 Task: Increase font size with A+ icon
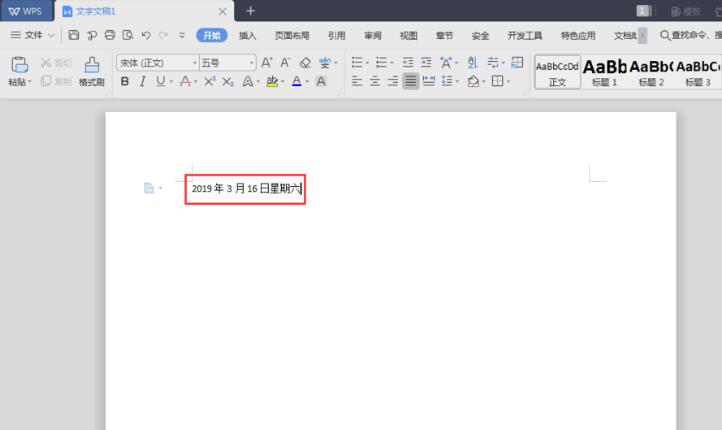(267, 62)
